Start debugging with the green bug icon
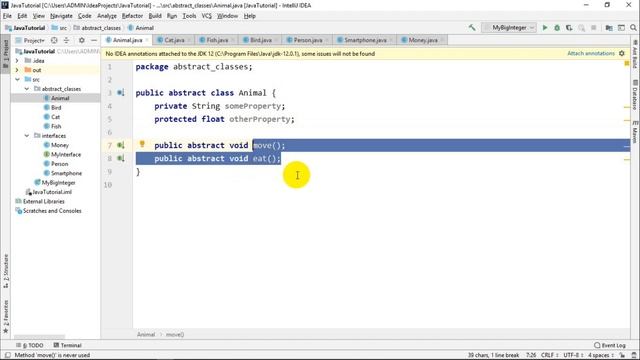Screen dimensions: 640x360 pyautogui.click(x=557, y=28)
